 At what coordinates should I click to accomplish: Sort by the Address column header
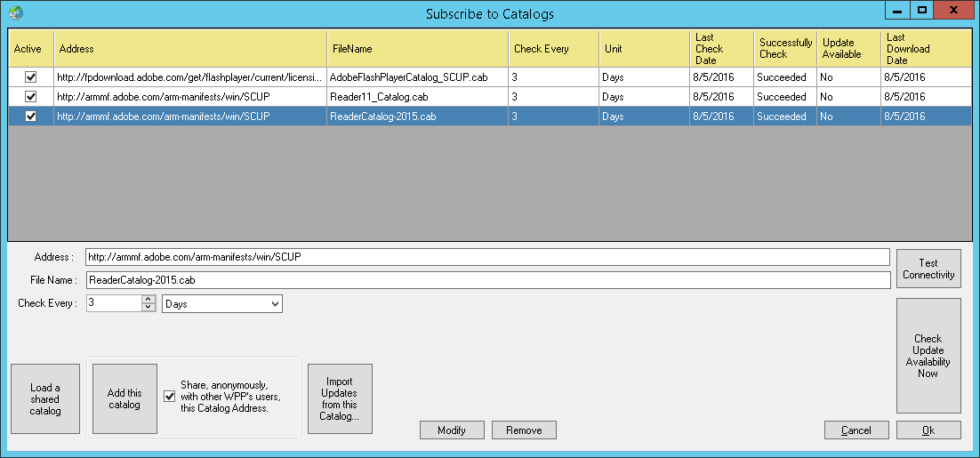pos(190,49)
